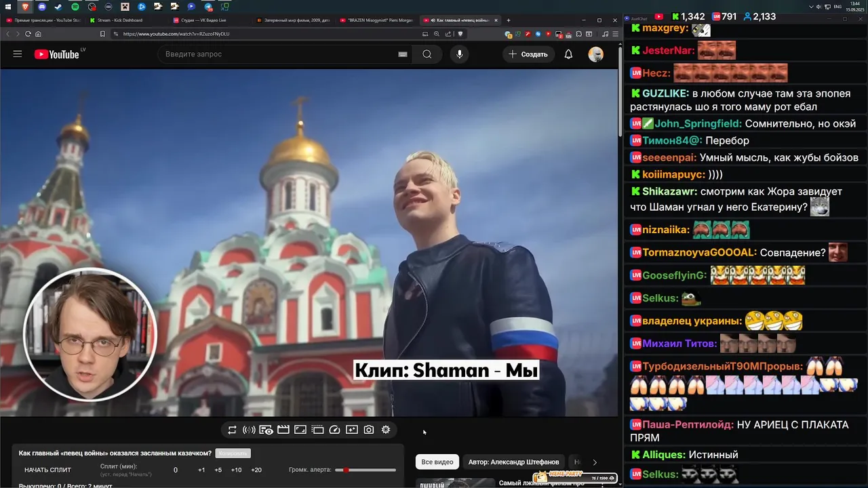Screen dimensions: 868x488
Task: Click chat username John_Springfield
Action: [x=698, y=123]
